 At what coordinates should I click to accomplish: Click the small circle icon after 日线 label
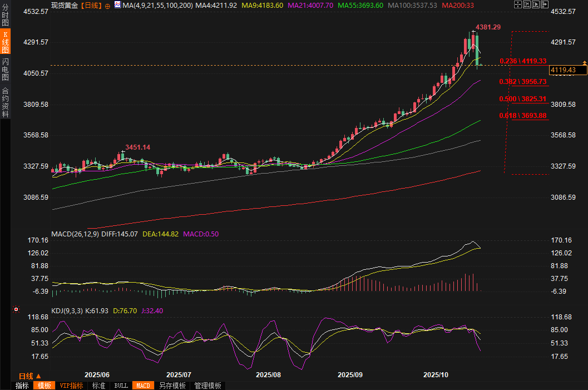click(x=107, y=6)
